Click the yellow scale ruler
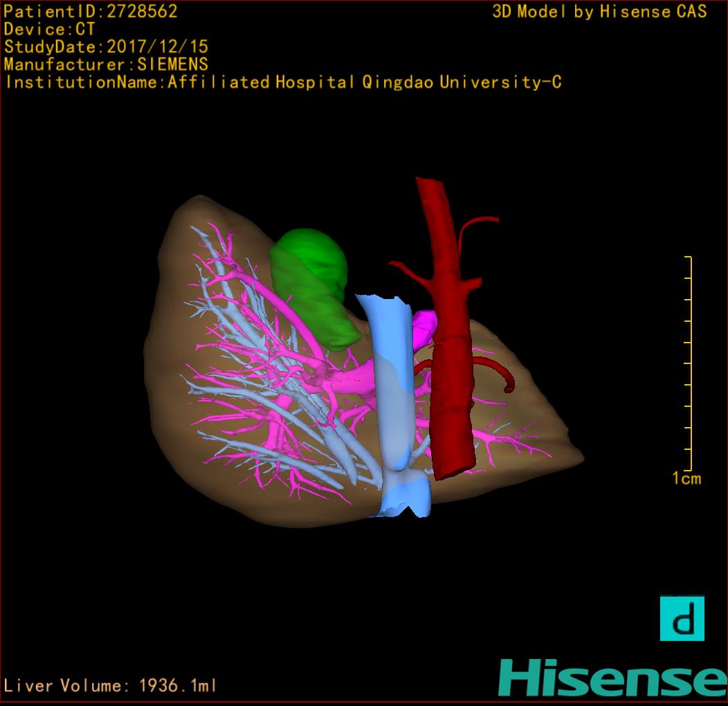This screenshot has height=706, width=728. pyautogui.click(x=689, y=363)
